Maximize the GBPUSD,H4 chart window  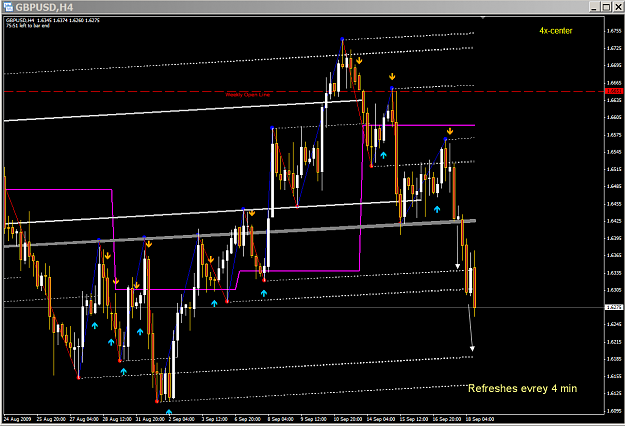pos(606,7)
